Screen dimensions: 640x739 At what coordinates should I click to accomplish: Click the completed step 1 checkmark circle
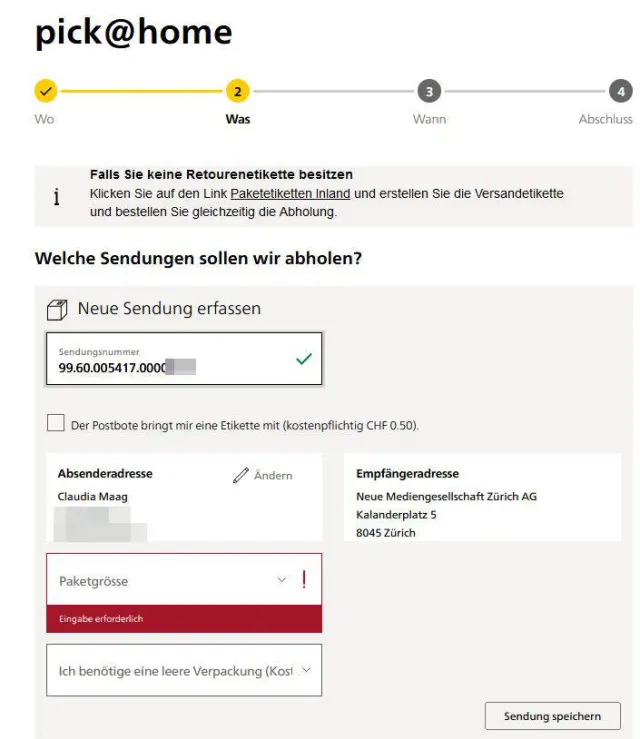click(x=46, y=92)
